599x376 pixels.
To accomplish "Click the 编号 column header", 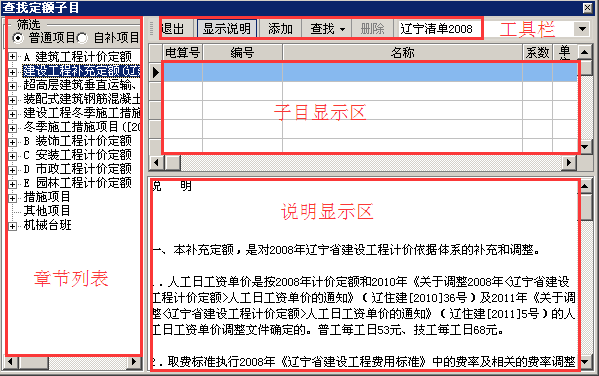I will pos(242,52).
